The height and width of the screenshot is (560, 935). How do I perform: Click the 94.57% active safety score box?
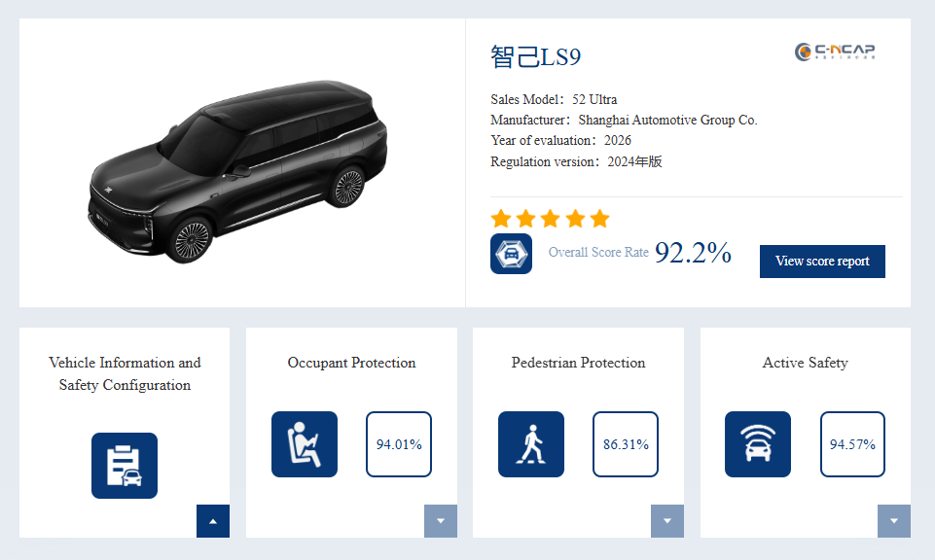coord(852,444)
